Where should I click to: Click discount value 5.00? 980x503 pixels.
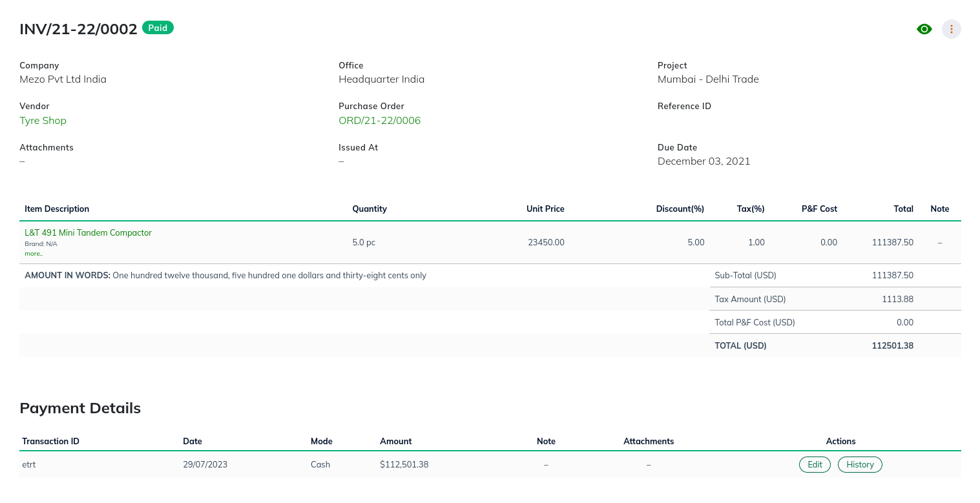[696, 243]
